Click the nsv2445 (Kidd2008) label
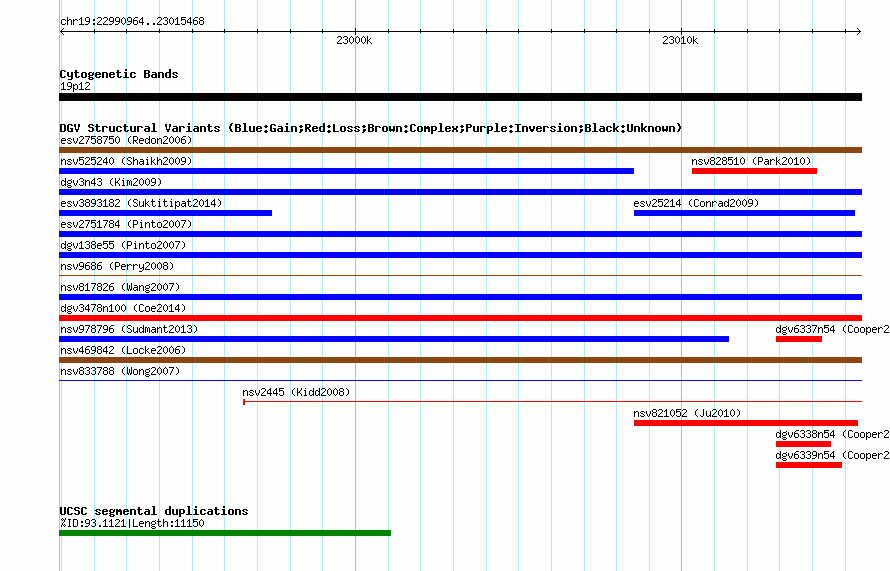This screenshot has height=571, width=890. 296,392
